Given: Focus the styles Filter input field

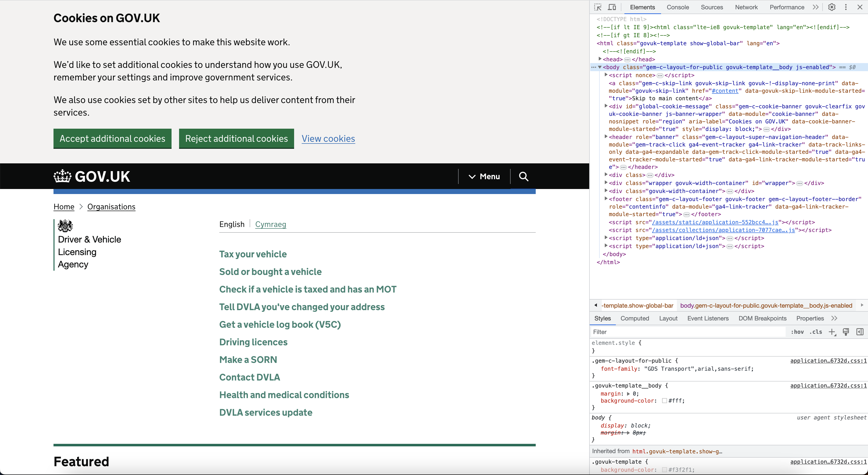Looking at the screenshot, I should pos(688,332).
